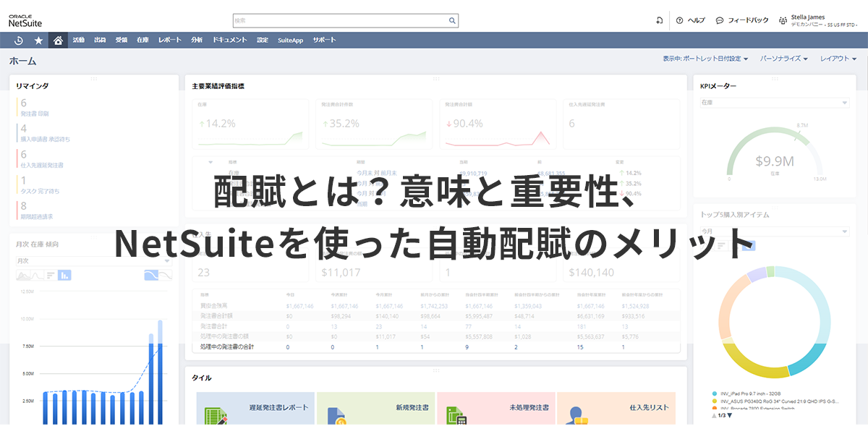Click the 主要業績評価指標 portlet drag handle
Screen dimensions: 868x434
click(435, 77)
